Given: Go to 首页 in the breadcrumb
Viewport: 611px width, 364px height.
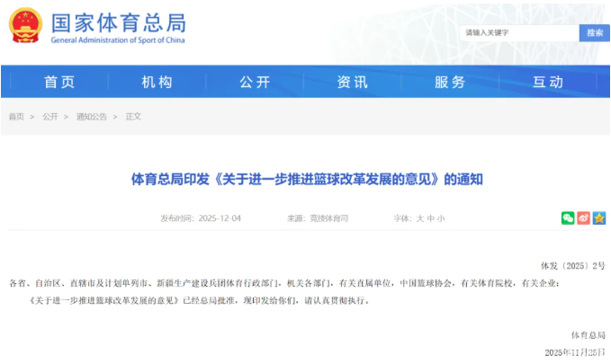Looking at the screenshot, I should 16,117.
